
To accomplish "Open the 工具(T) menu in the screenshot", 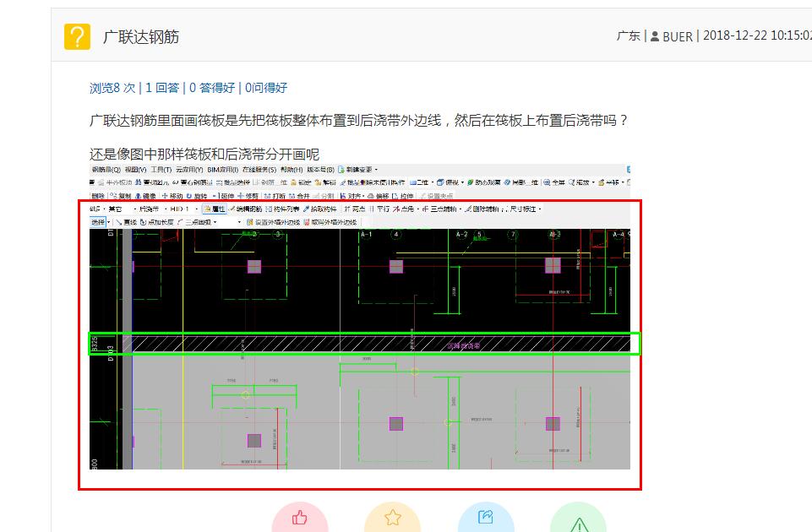I will (x=161, y=170).
